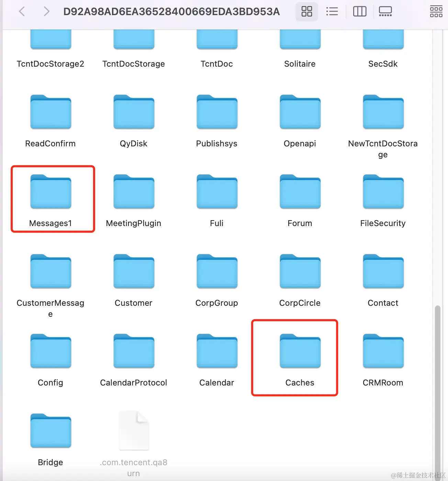
Task: Click the "CorpGroup" folder name label
Action: tap(217, 303)
